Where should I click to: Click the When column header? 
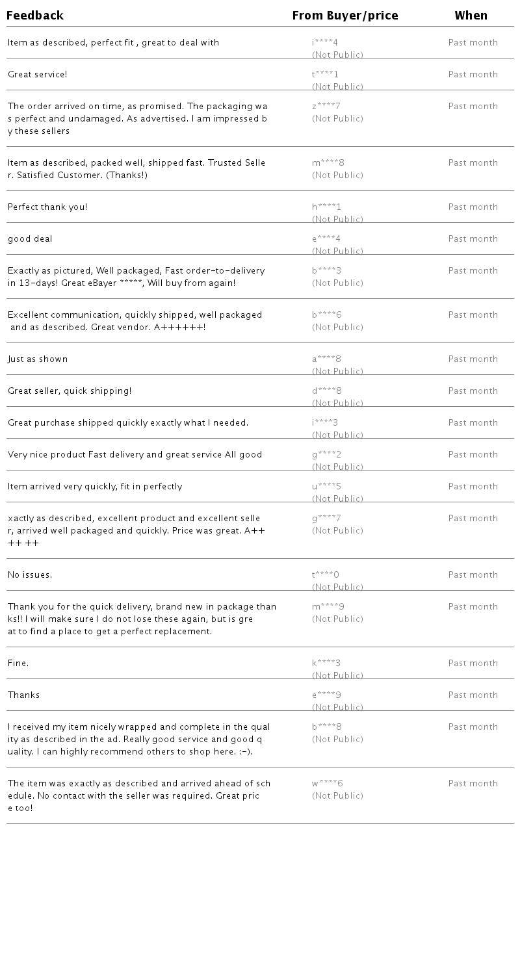[x=471, y=16]
